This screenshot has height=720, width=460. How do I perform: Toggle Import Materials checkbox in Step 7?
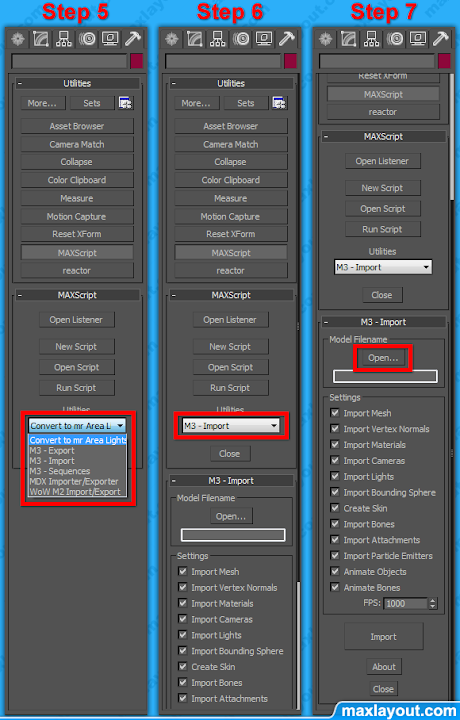[335, 444]
